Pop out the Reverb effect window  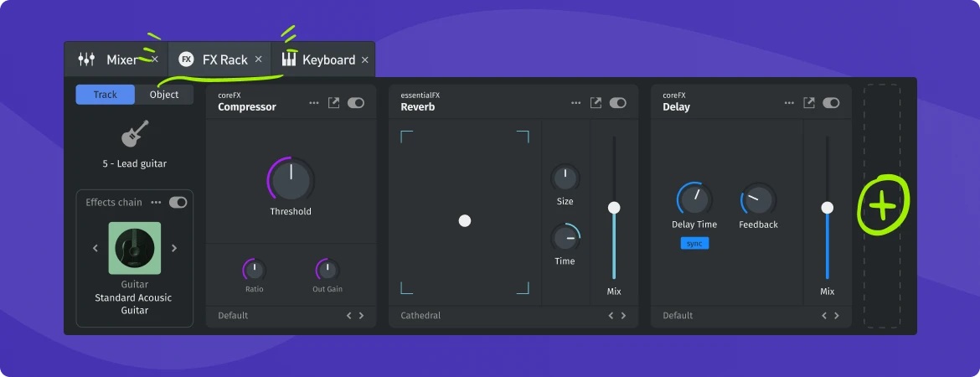(x=596, y=102)
